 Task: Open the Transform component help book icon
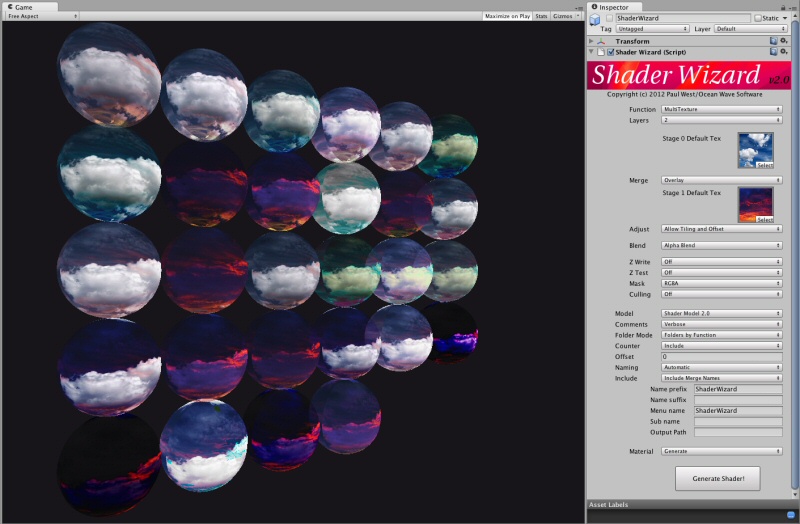click(x=773, y=41)
